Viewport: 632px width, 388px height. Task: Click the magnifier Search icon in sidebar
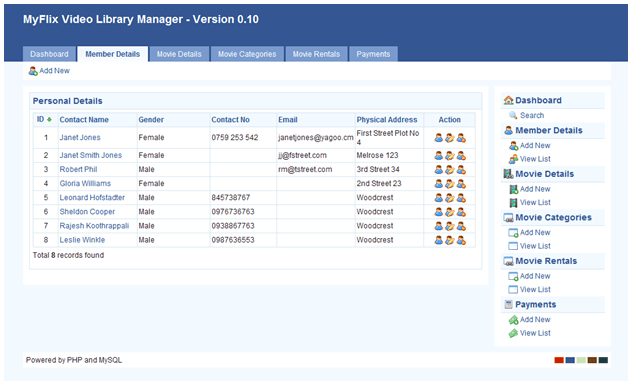click(513, 115)
